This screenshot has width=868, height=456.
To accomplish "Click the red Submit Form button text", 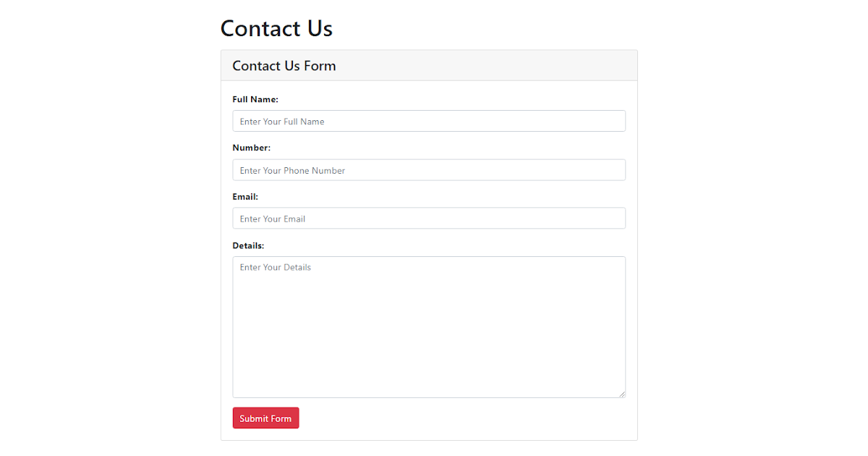I will pos(265,418).
